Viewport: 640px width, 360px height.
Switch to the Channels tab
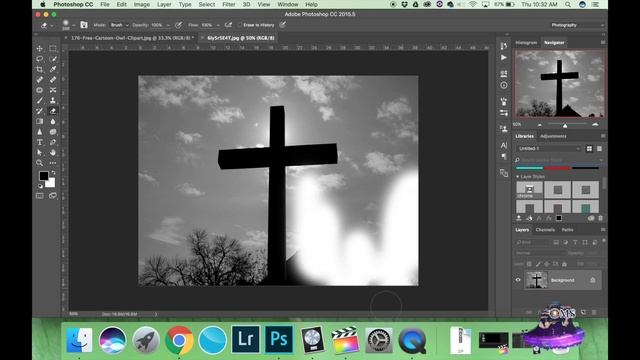(545, 230)
